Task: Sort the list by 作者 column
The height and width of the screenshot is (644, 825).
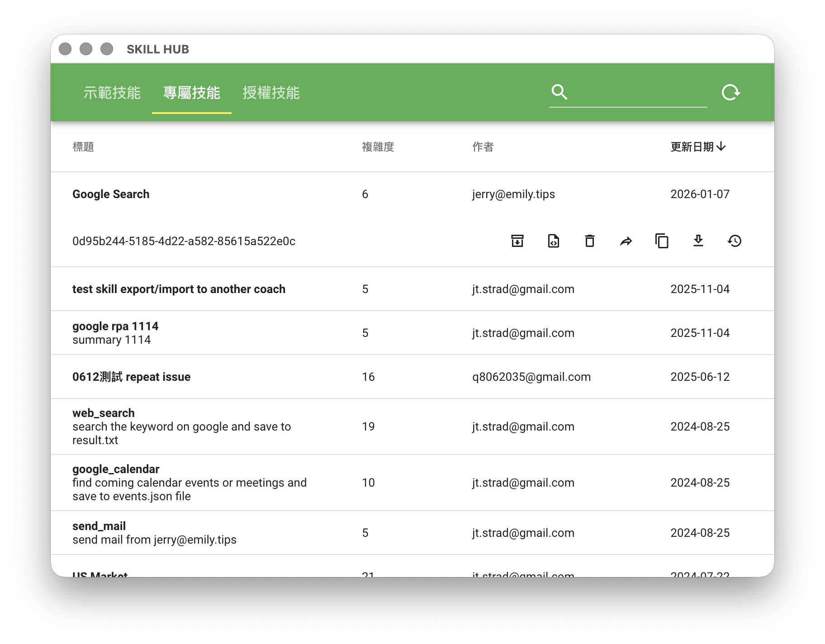Action: coord(483,147)
